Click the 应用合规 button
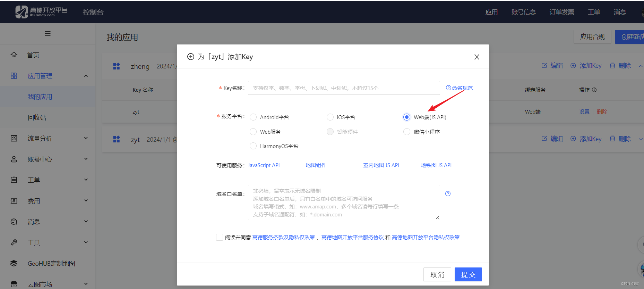Viewport: 644px width, 289px height. click(592, 37)
